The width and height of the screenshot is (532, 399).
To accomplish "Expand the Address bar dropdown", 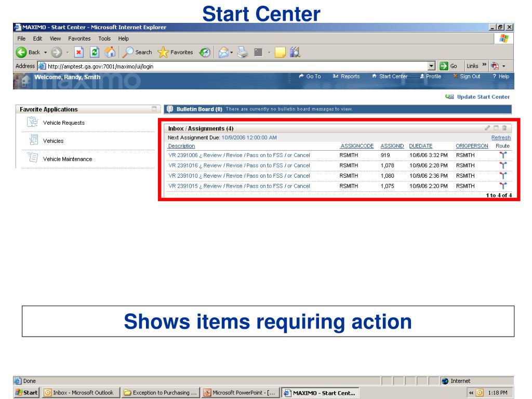I will (x=431, y=66).
